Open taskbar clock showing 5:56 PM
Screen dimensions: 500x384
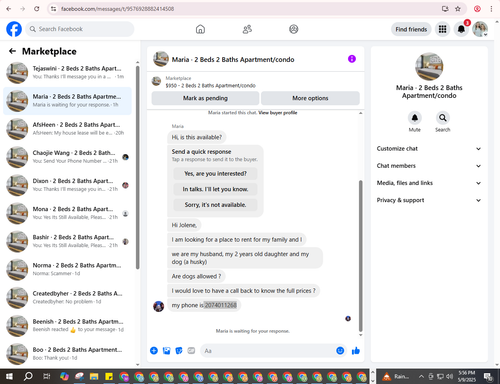click(x=467, y=377)
